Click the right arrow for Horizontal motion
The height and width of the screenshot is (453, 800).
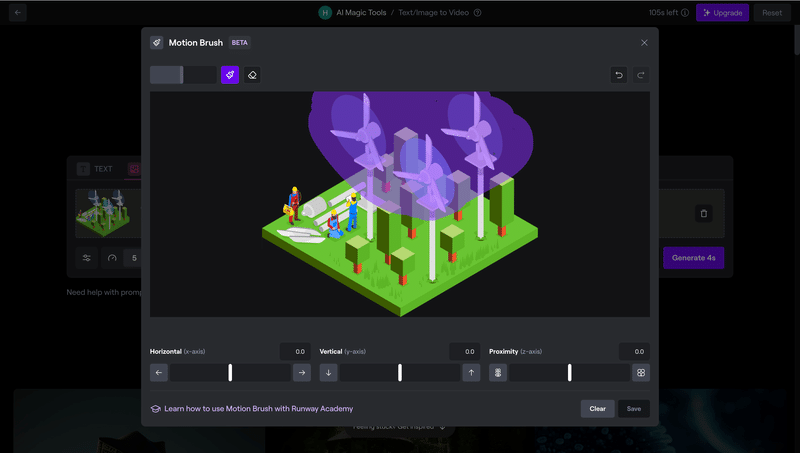[302, 372]
